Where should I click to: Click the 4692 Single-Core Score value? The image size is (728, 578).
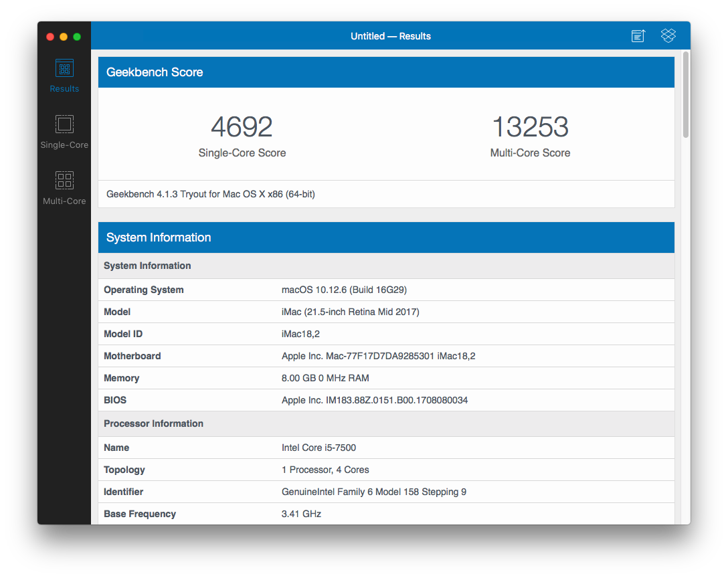pyautogui.click(x=242, y=127)
